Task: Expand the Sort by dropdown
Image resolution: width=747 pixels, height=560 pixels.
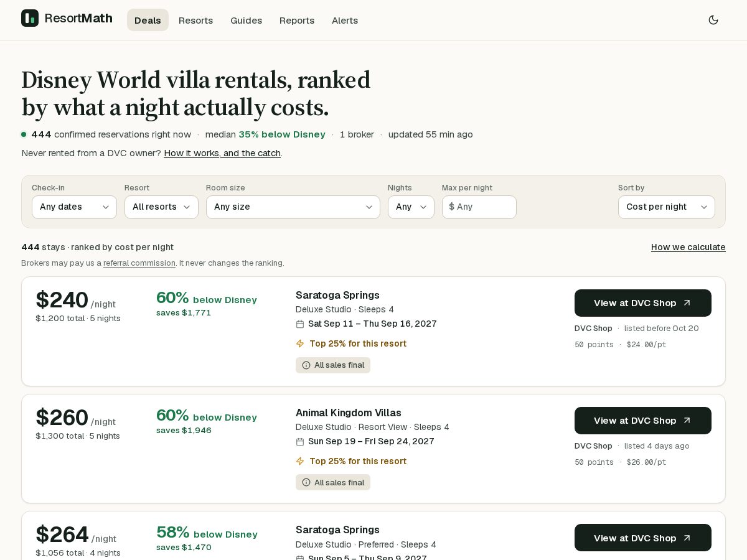Action: (x=666, y=207)
